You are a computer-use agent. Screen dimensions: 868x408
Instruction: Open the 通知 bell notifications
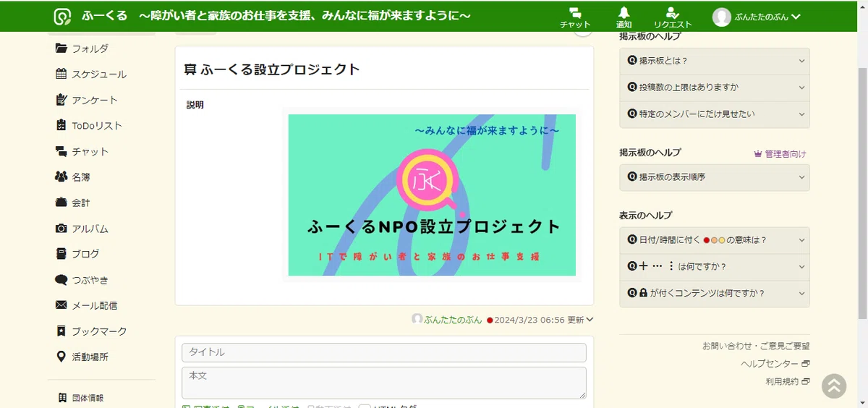[x=624, y=17]
